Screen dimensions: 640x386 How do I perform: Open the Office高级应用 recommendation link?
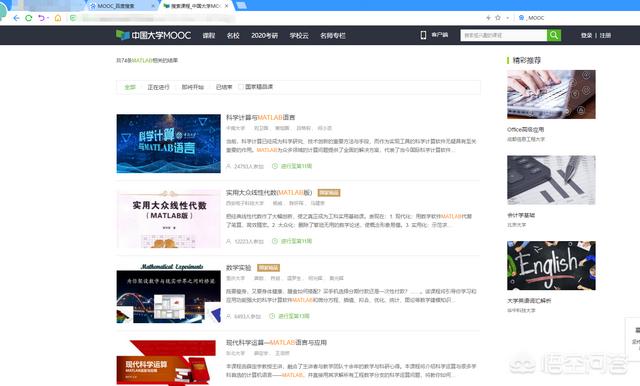click(525, 129)
